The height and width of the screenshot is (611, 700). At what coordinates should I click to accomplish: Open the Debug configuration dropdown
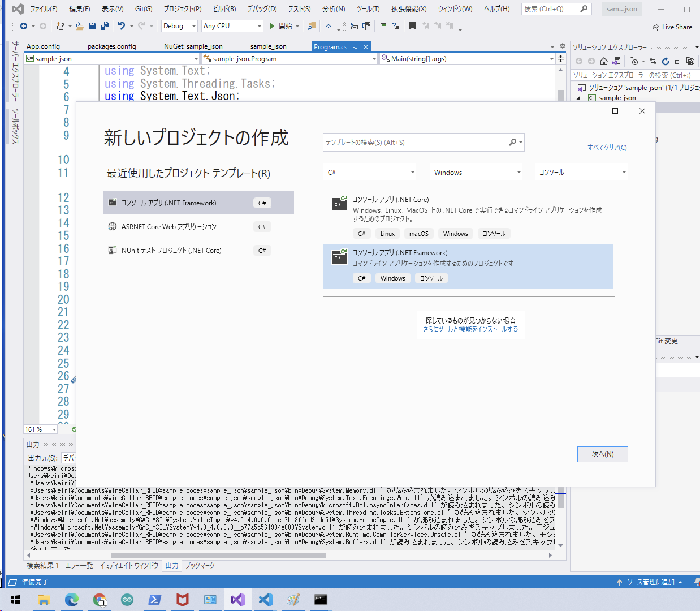click(x=179, y=25)
